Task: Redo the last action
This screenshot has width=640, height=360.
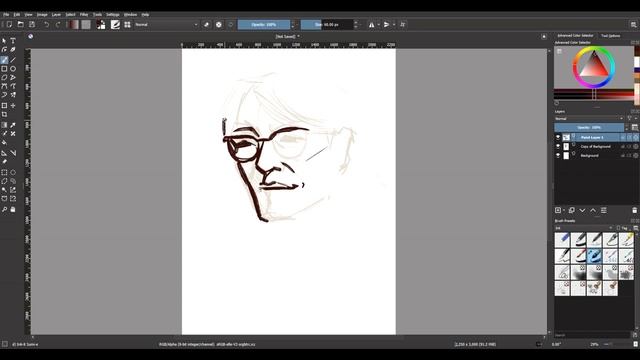Action: [58, 24]
